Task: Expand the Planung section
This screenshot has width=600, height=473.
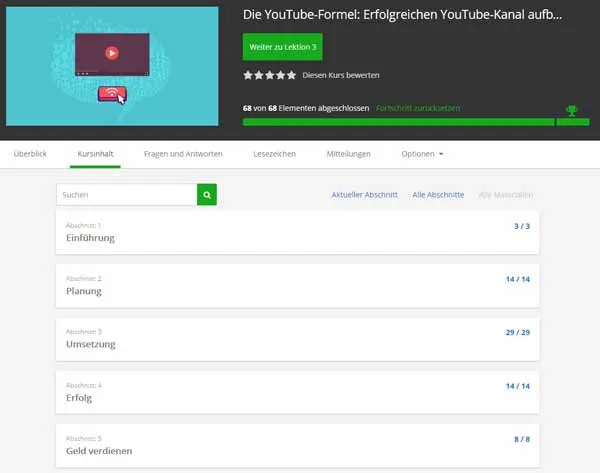Action: [297, 285]
